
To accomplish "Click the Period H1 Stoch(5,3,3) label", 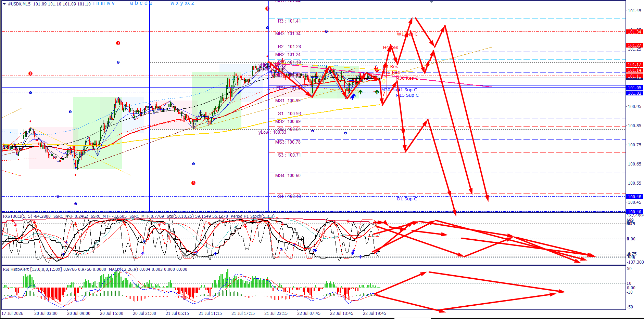I will coord(252,216).
